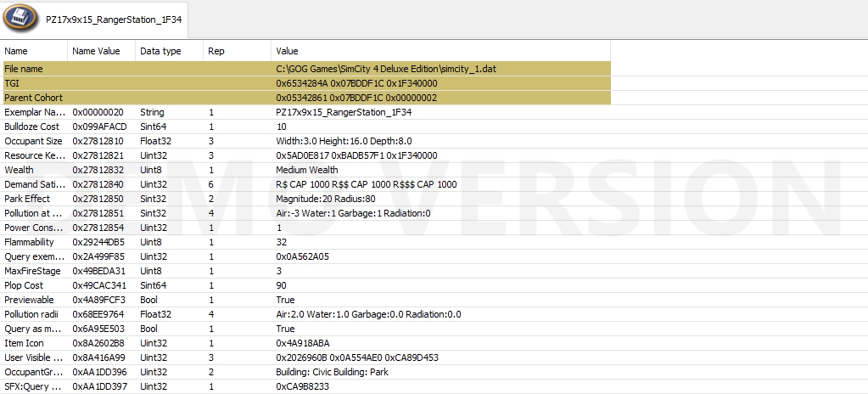Click the Name column header
Image resolution: width=868 pixels, height=394 pixels.
34,51
